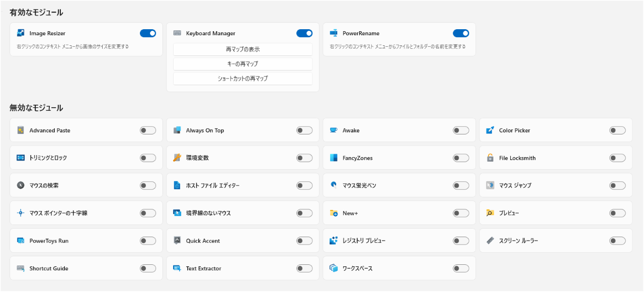The width and height of the screenshot is (644, 292).
Task: Turn on the File Locksmith switch
Action: point(617,158)
